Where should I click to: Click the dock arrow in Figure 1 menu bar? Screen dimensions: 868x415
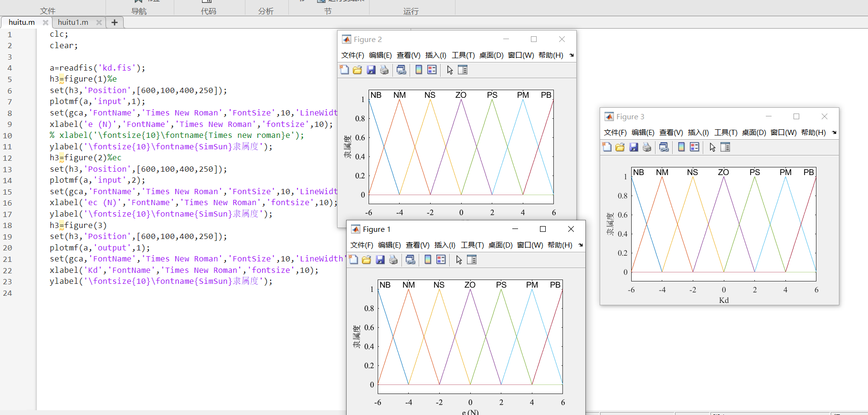click(581, 245)
